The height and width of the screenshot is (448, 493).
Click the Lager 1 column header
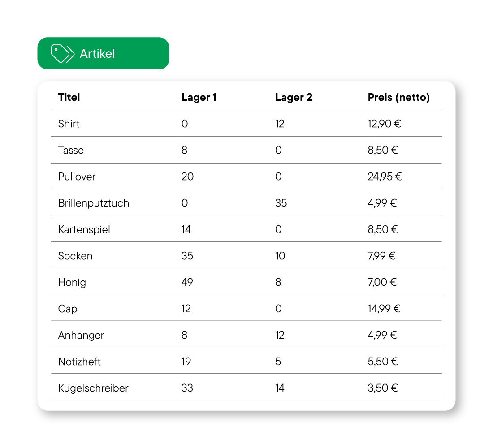coord(199,97)
